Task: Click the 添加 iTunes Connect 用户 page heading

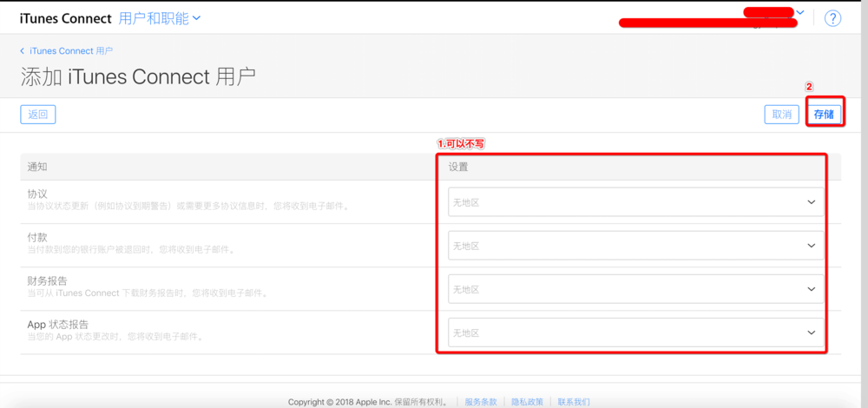Action: 138,77
